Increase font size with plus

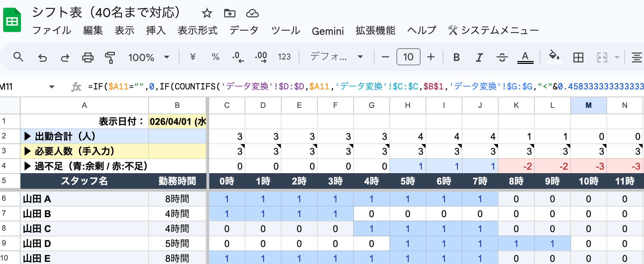point(431,57)
